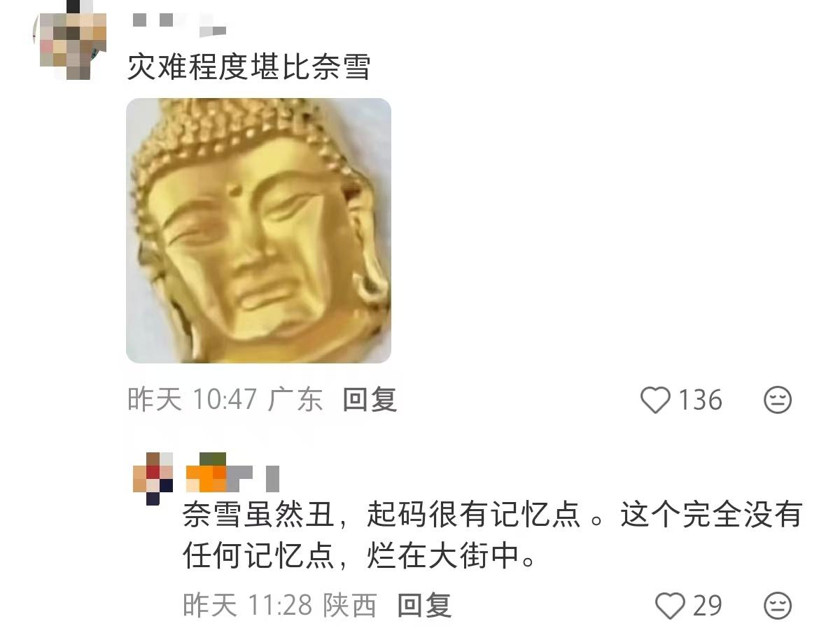Tap timestamp 昨天 11:28 陕西
The width and height of the screenshot is (840, 633).
pos(280,605)
